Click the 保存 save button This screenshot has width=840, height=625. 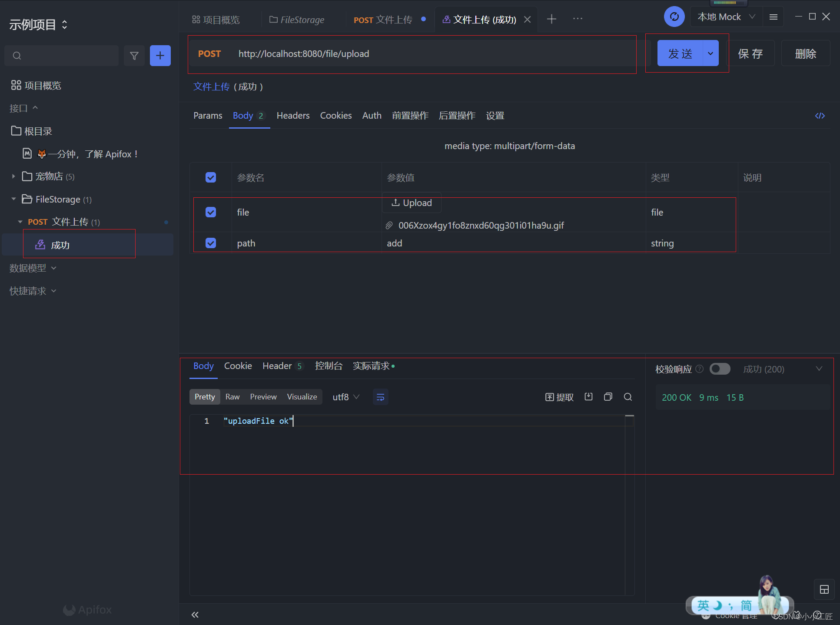750,53
